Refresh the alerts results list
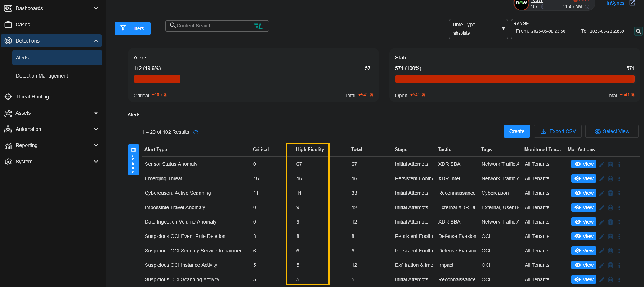 [x=196, y=132]
